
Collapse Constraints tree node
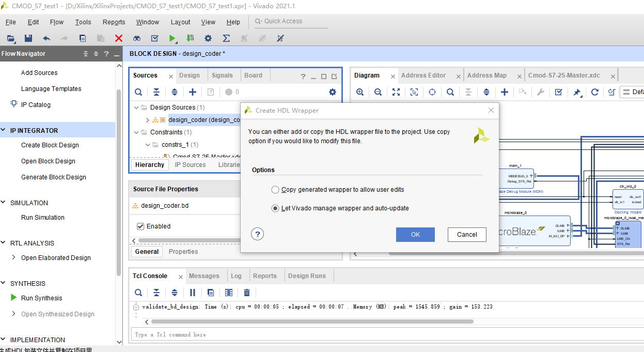(136, 132)
